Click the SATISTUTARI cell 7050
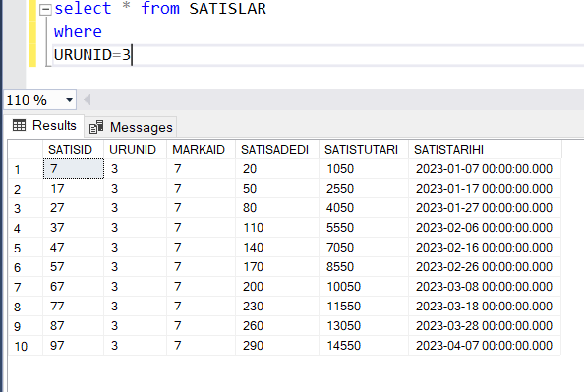 (x=364, y=248)
